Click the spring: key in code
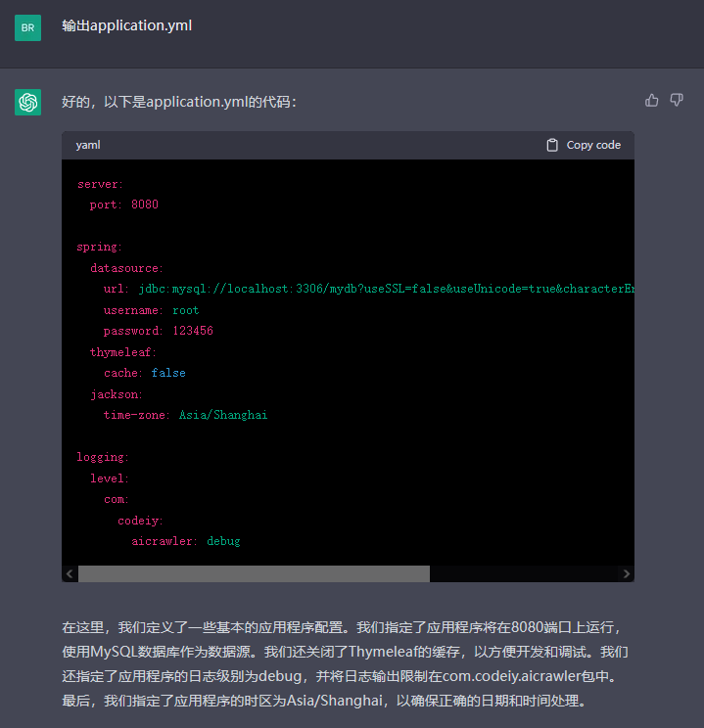This screenshot has height=728, width=704. pyautogui.click(x=100, y=247)
